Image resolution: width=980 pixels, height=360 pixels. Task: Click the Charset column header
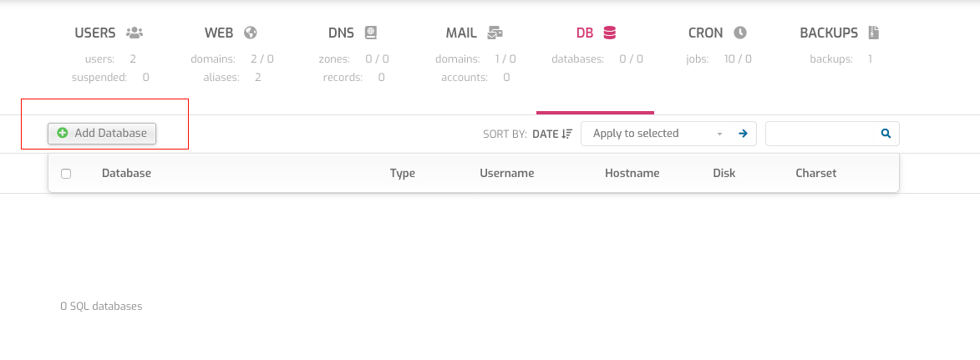(815, 173)
